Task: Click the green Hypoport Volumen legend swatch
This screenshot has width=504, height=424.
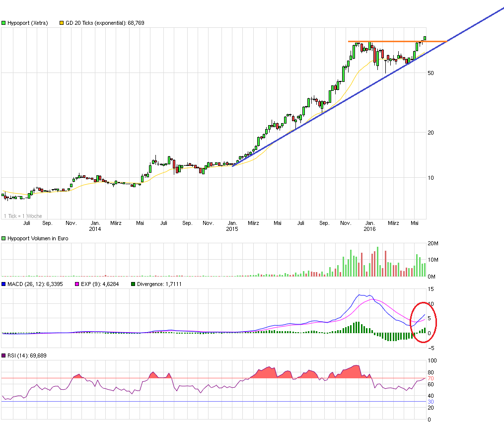Action: pyautogui.click(x=3, y=238)
